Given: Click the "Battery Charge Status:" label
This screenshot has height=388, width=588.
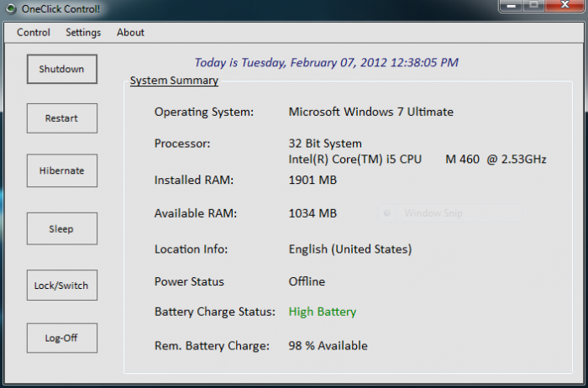Looking at the screenshot, I should 215,312.
